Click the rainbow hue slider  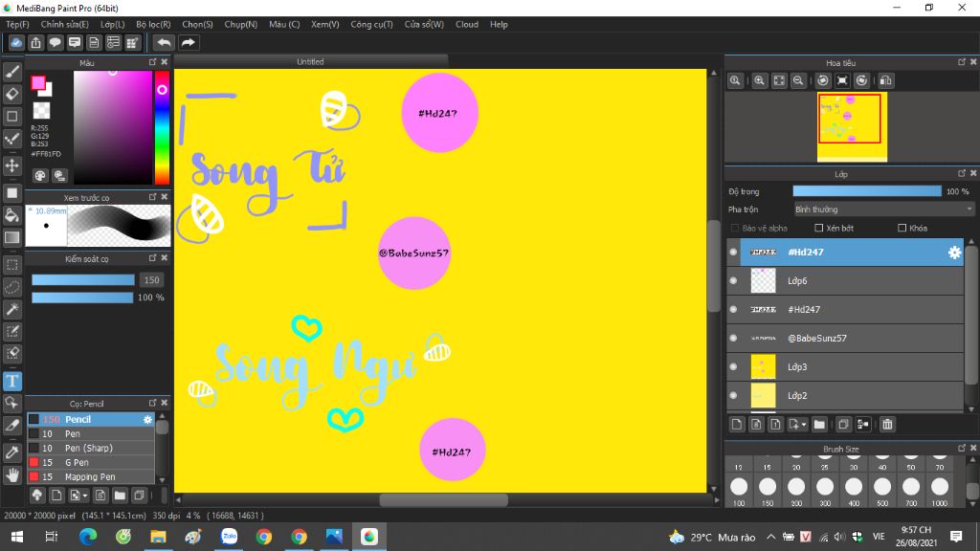coord(162,127)
